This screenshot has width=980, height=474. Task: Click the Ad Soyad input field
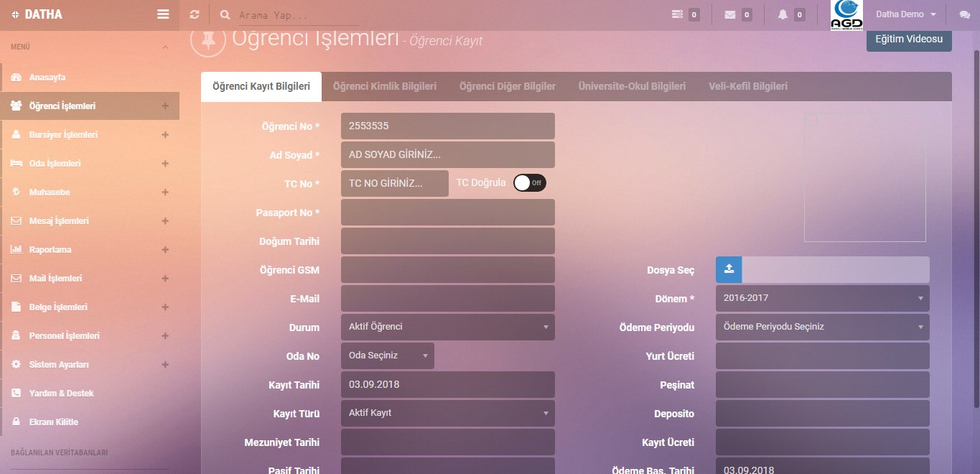447,154
